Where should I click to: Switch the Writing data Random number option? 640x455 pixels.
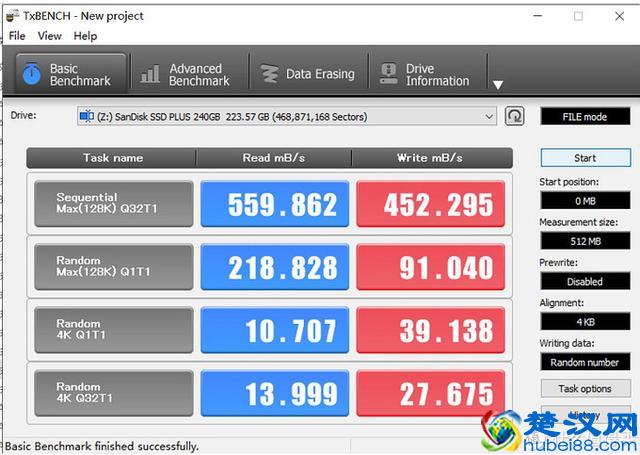coord(585,362)
